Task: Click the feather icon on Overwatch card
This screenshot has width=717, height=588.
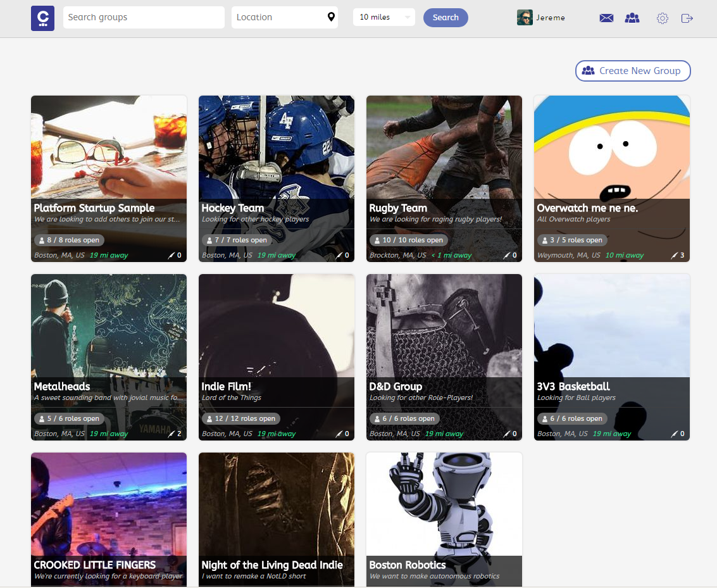Action: click(674, 255)
